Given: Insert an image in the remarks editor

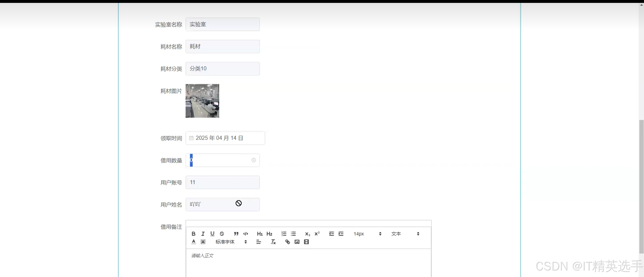Looking at the screenshot, I should click(297, 242).
